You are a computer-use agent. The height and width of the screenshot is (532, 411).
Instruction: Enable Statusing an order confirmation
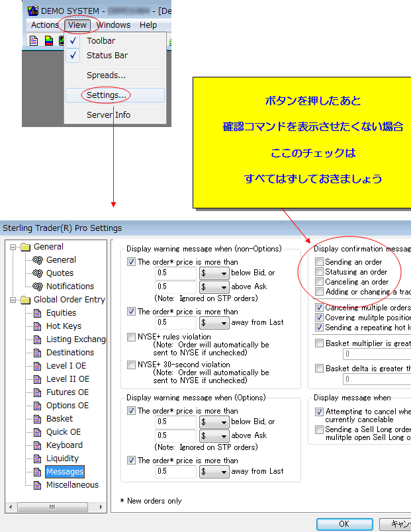pos(319,271)
